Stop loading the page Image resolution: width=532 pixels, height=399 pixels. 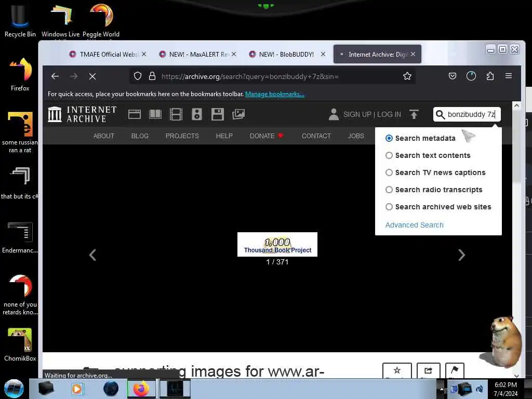coord(92,76)
